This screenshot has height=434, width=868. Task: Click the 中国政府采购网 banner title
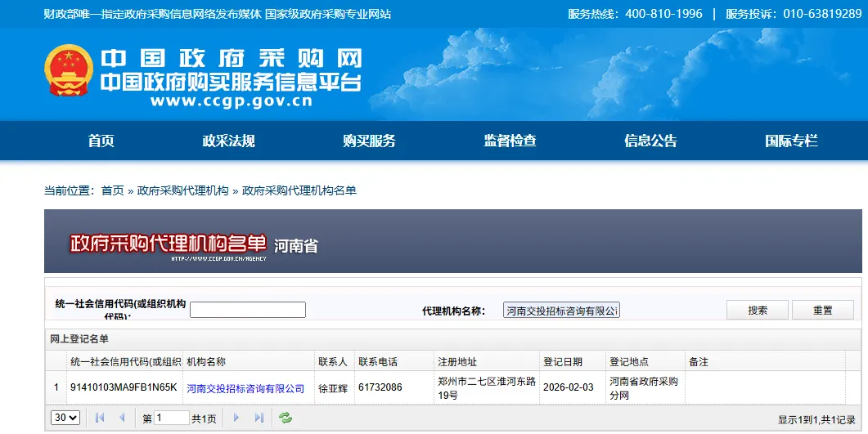point(232,58)
